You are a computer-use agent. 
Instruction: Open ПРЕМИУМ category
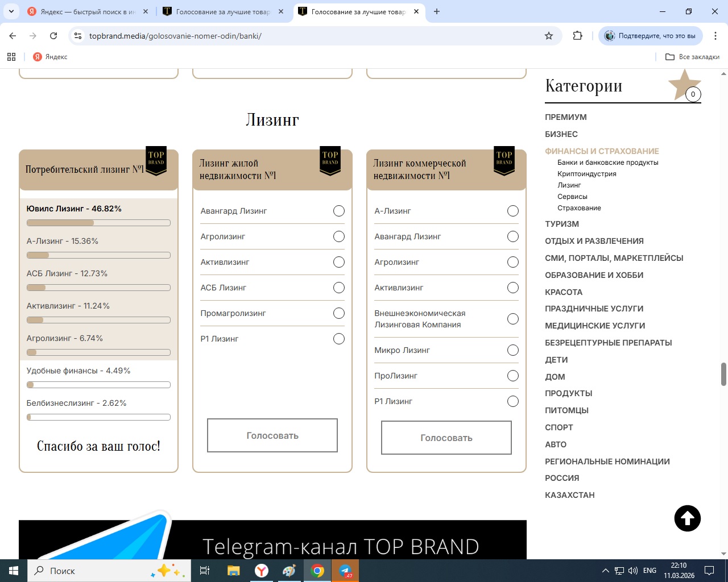coord(566,117)
